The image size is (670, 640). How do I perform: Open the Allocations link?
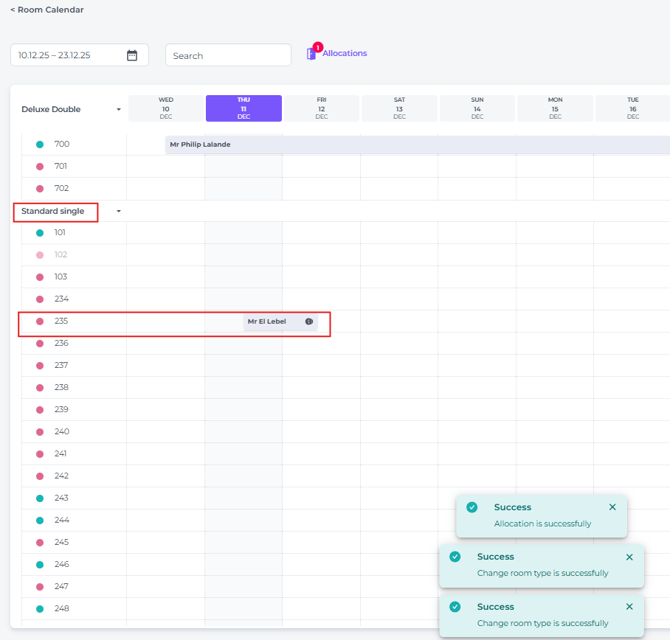coord(344,53)
